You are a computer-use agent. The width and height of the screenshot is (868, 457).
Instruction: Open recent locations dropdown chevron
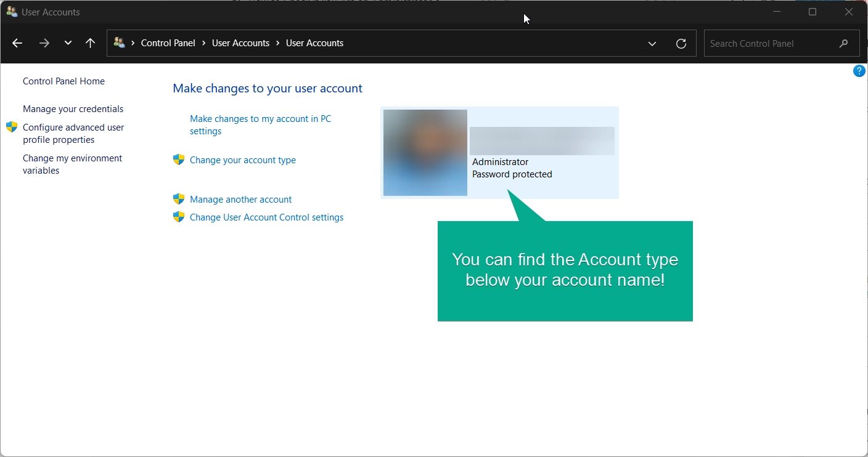(x=68, y=43)
